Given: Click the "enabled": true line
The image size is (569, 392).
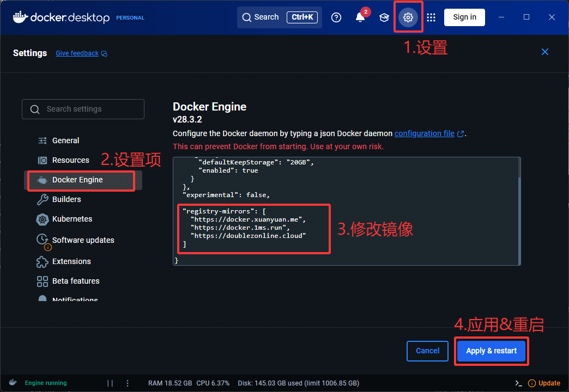Looking at the screenshot, I should tap(228, 170).
